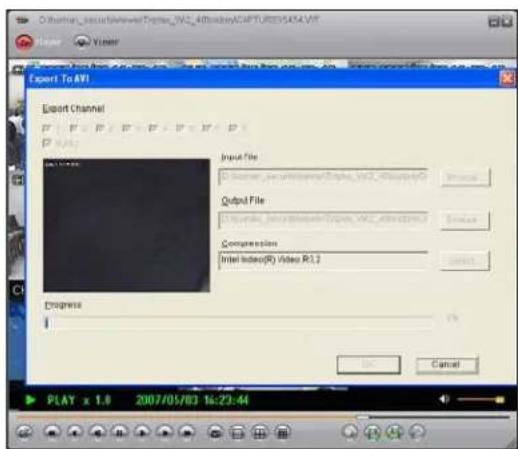Click the green play indicator beside PLAY x 1.0
518x449 pixels.
pyautogui.click(x=30, y=400)
